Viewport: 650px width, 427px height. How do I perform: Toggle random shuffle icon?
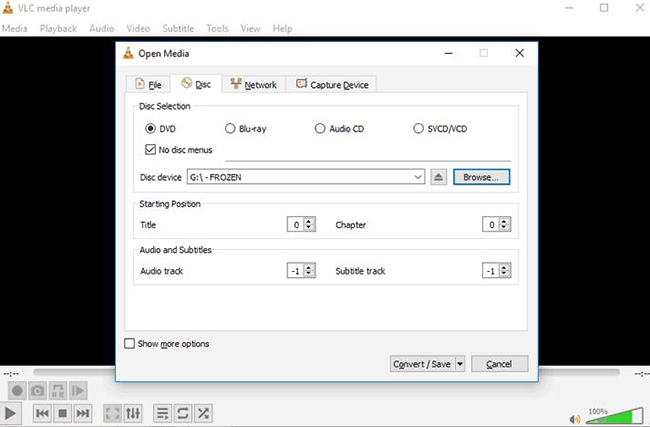click(x=203, y=413)
